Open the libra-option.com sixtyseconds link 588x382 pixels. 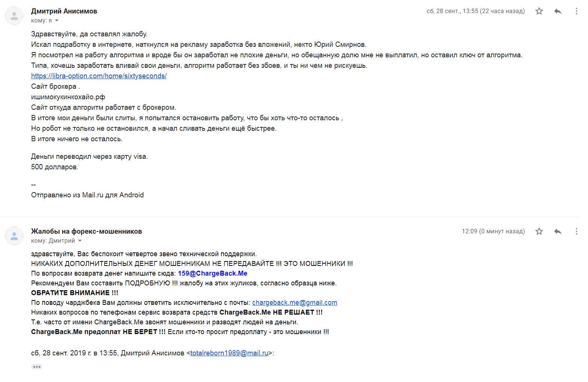click(x=99, y=76)
